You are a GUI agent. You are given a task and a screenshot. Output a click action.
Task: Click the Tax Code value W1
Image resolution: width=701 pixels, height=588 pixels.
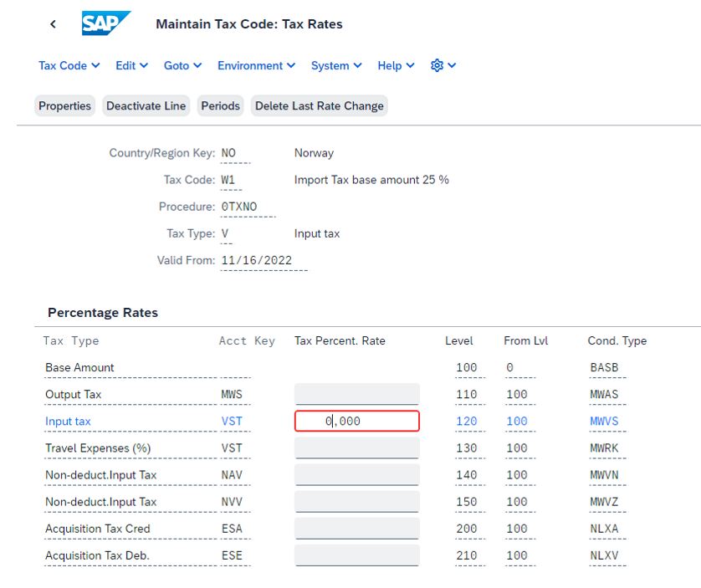click(228, 180)
